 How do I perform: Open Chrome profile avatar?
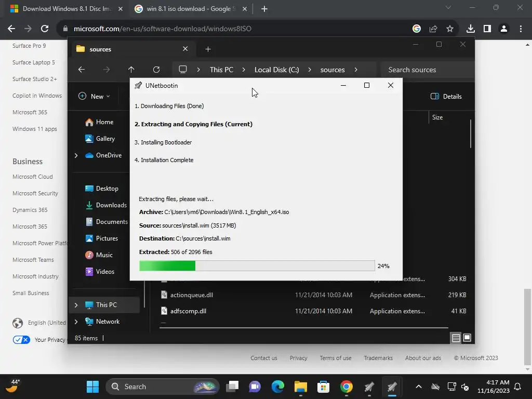504,29
